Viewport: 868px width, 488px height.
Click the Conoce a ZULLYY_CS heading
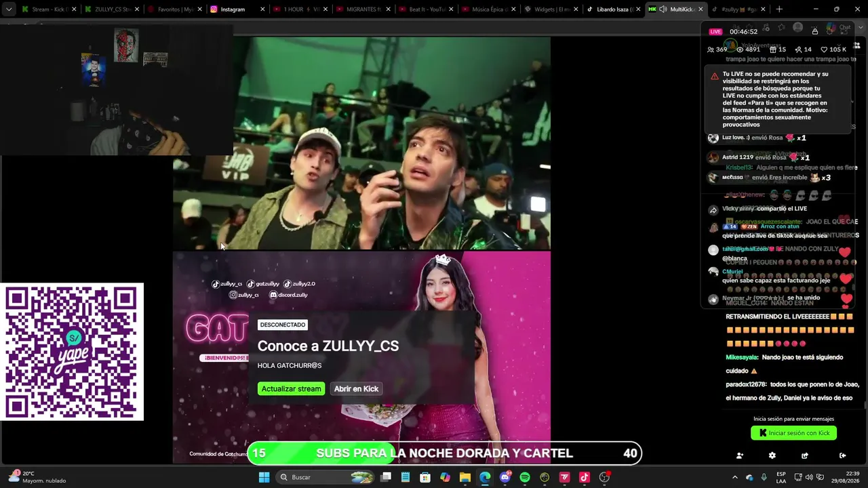pyautogui.click(x=328, y=346)
